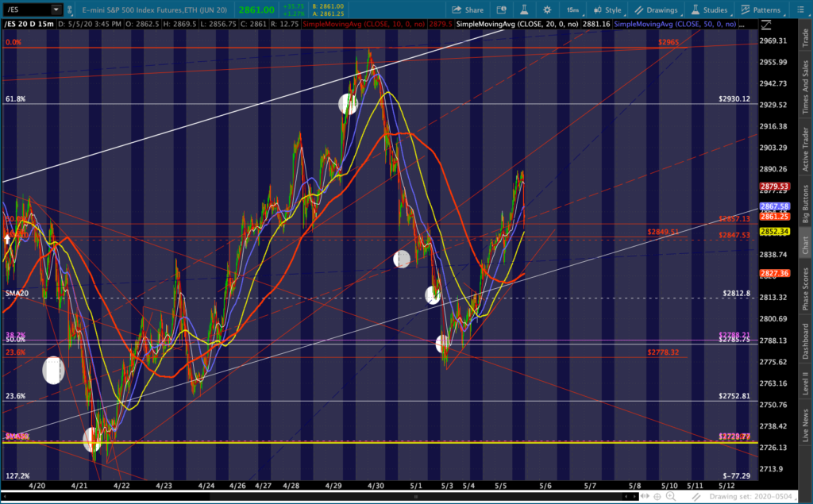Click the chart mode icon below toolbar

[x=766, y=25]
